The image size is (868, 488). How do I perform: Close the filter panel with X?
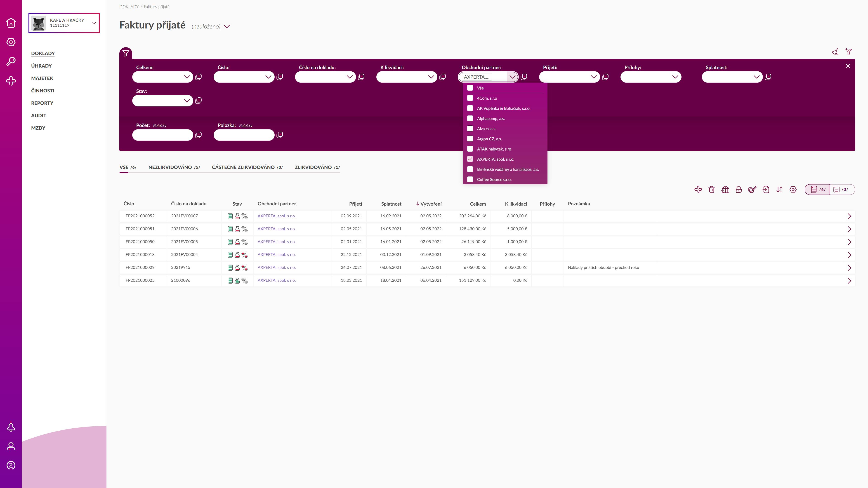tap(848, 66)
